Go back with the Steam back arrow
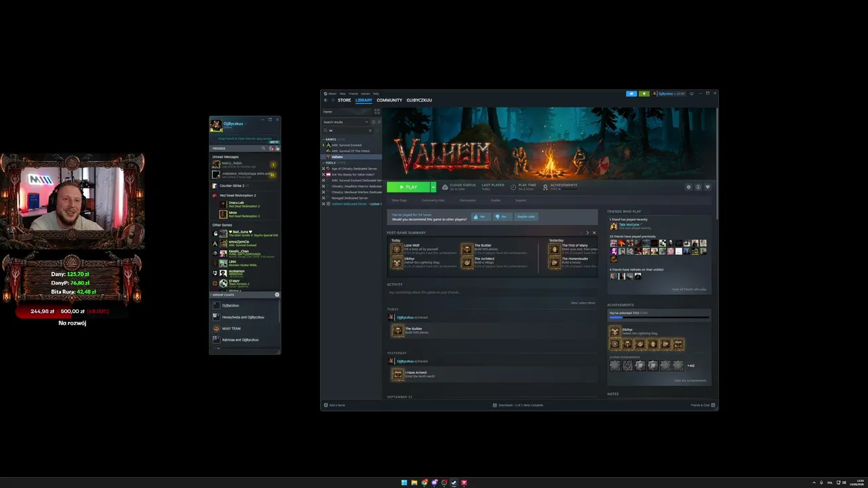 click(325, 100)
